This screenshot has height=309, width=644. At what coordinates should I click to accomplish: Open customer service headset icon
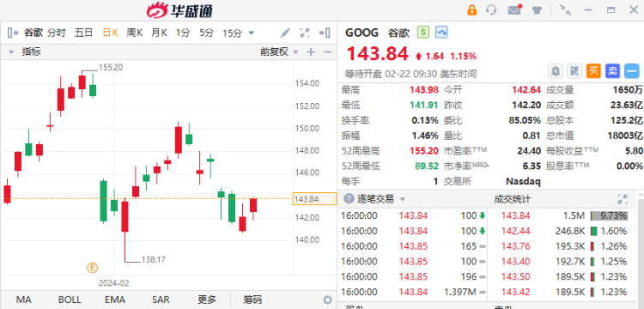tap(491, 9)
